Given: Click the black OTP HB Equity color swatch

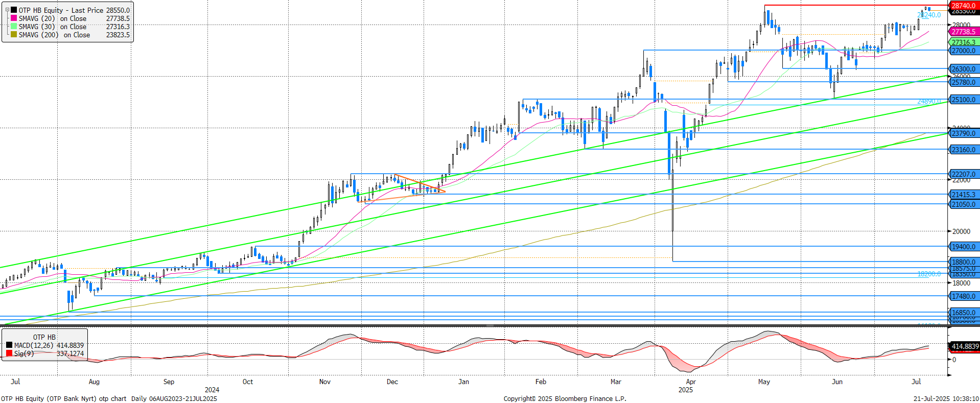Looking at the screenshot, I should pos(14,10).
